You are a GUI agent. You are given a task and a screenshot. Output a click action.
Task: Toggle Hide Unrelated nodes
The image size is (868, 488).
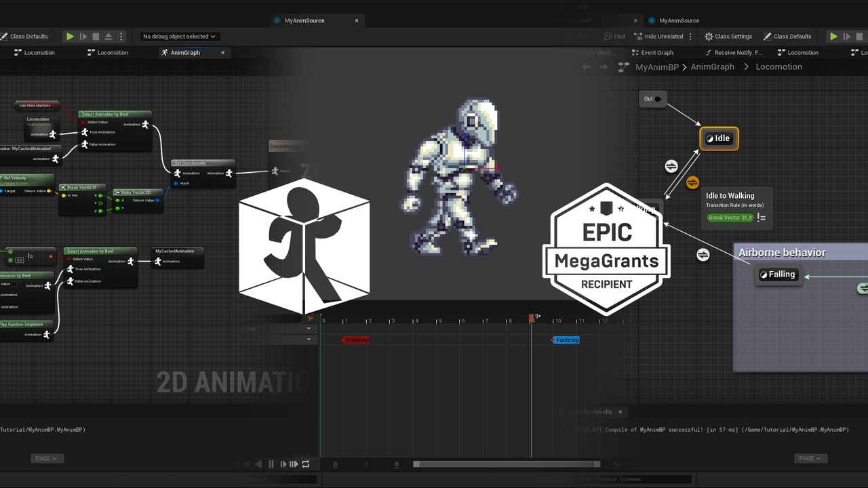[x=659, y=37]
